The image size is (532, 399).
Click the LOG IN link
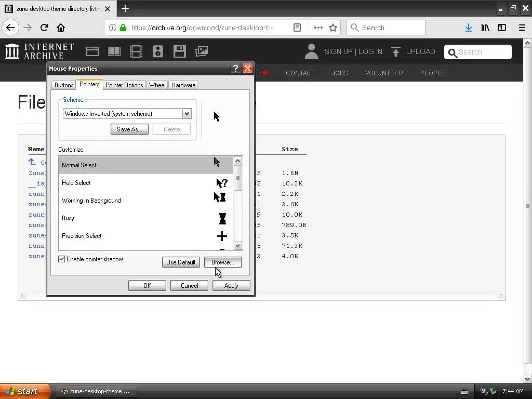coord(370,51)
